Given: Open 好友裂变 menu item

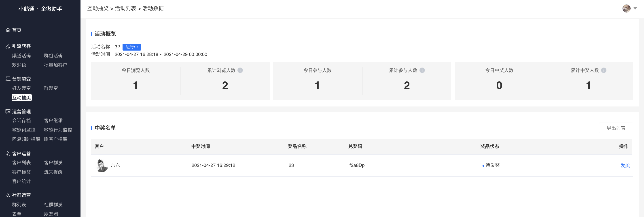Looking at the screenshot, I should (x=21, y=88).
